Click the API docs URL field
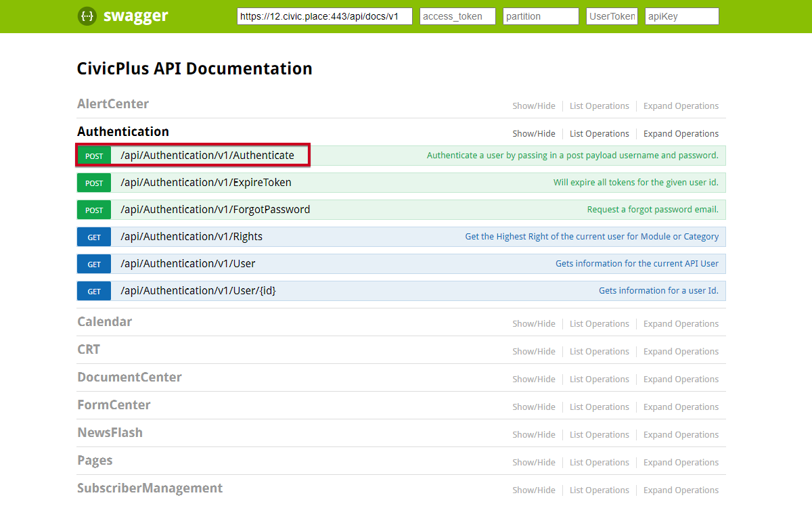 (325, 16)
